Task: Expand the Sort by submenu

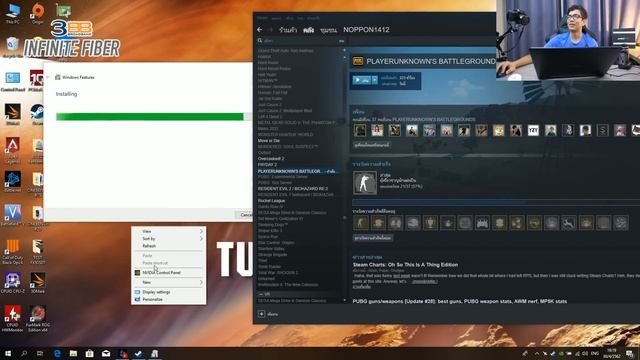Action: [x=168, y=239]
